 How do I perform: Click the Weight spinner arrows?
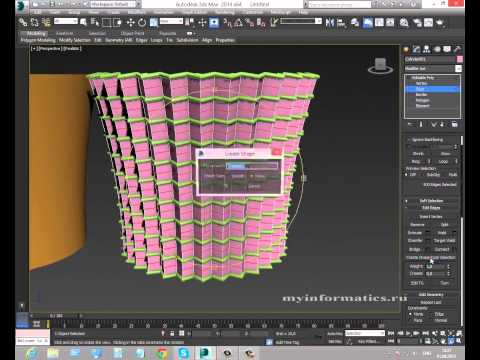[x=449, y=267]
